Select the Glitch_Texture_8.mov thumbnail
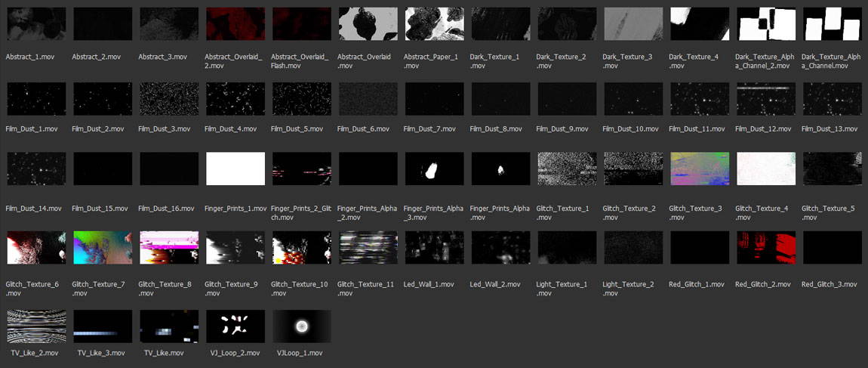Viewport: 868px width, 368px height. pos(169,248)
